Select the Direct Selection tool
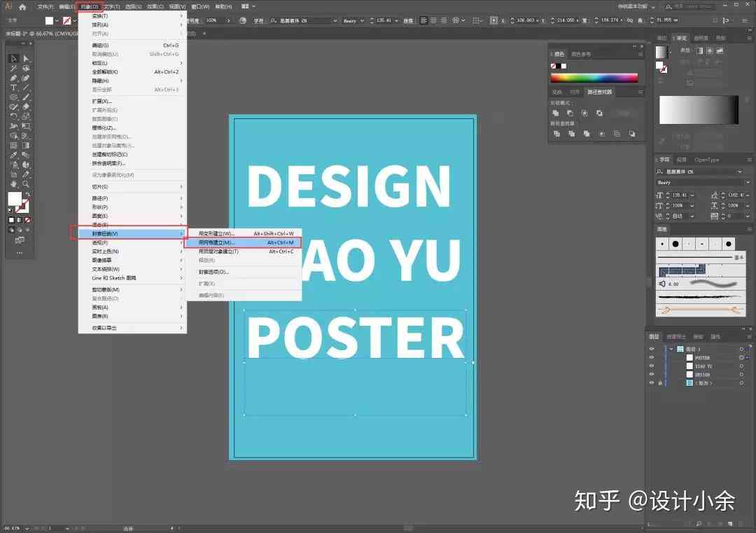 pos(26,58)
